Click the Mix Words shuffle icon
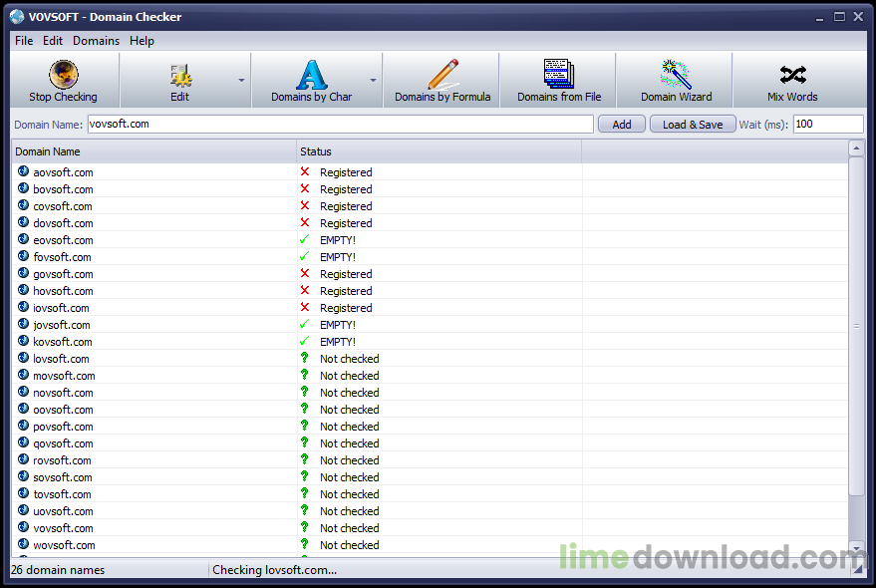876x588 pixels. tap(792, 75)
